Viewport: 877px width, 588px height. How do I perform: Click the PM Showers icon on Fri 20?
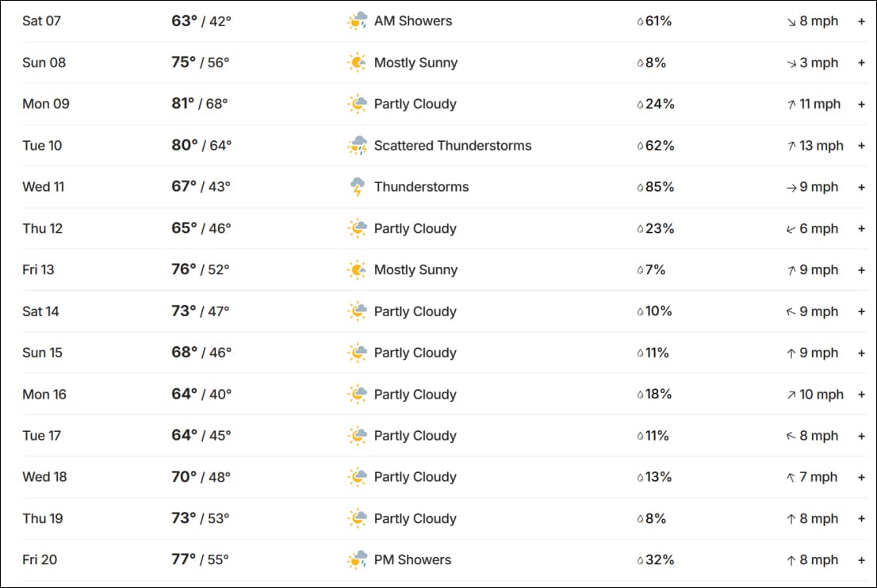[x=358, y=560]
